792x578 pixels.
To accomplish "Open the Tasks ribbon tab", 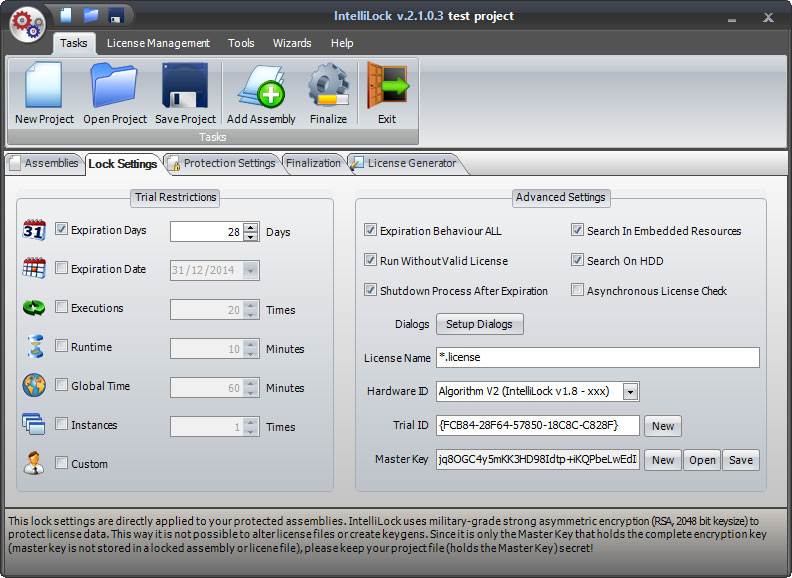I will 74,43.
